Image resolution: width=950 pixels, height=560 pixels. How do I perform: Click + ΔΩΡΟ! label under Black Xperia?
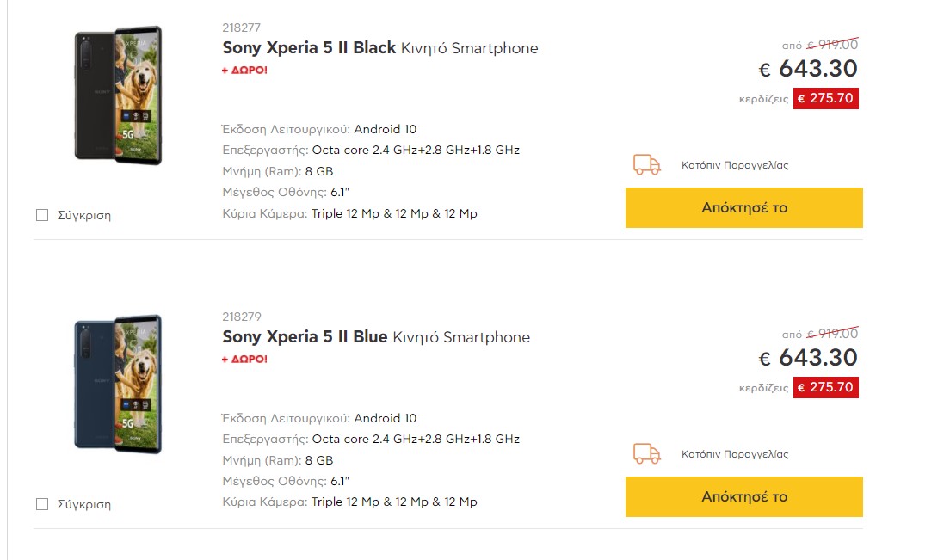tap(244, 71)
